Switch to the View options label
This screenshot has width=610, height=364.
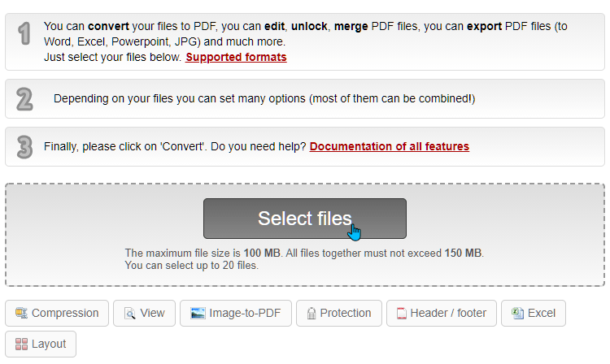(152, 314)
